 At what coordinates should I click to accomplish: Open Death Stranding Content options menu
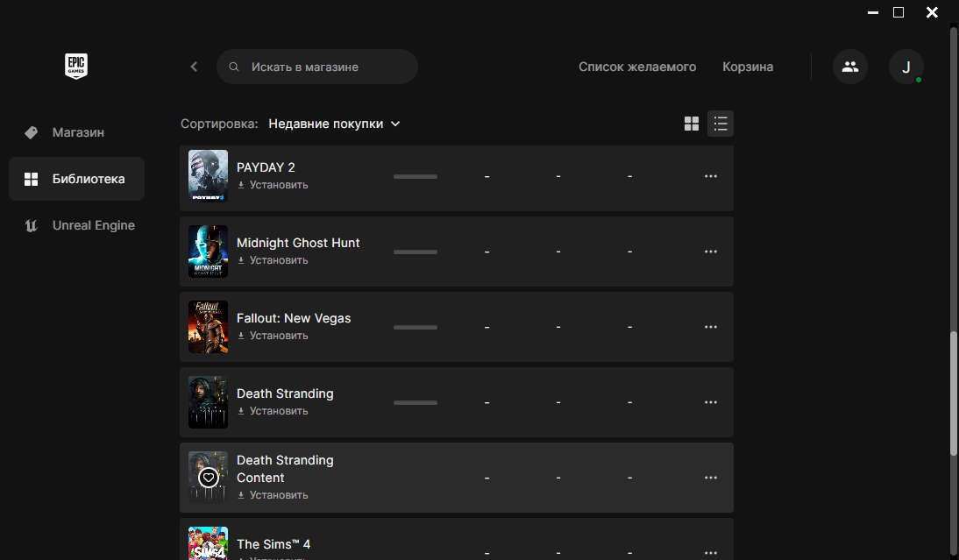[x=710, y=478]
